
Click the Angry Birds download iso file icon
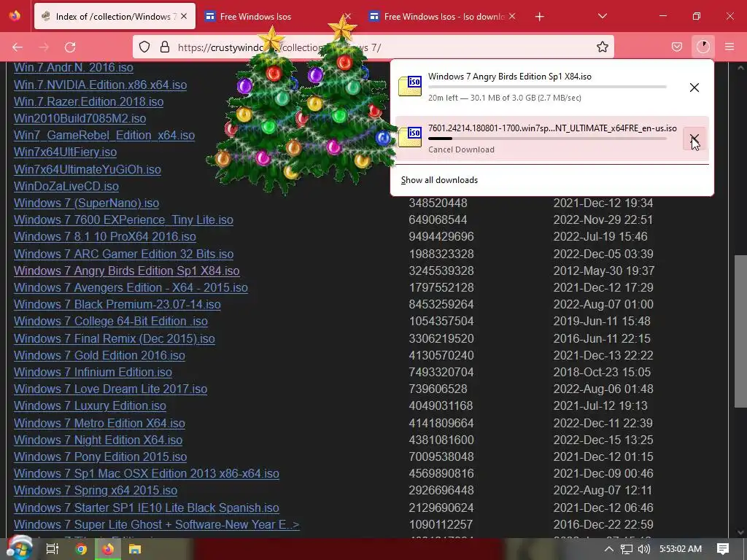tap(410, 86)
